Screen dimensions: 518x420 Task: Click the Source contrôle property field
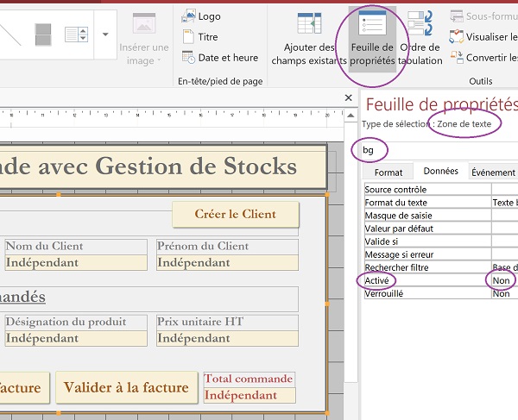504,190
